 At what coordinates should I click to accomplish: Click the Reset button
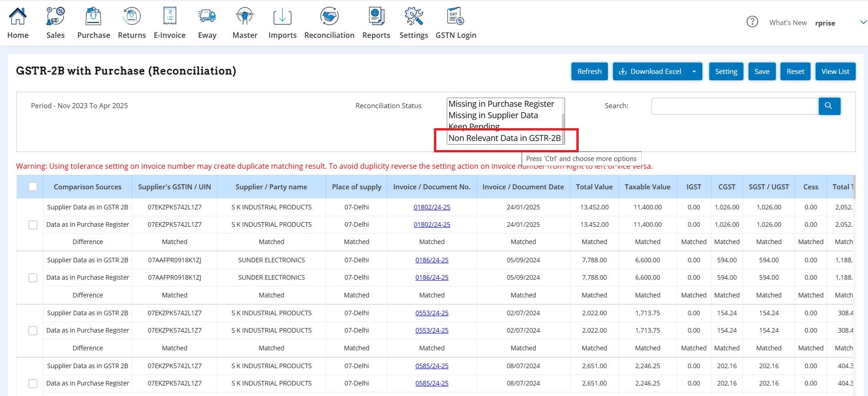[795, 72]
